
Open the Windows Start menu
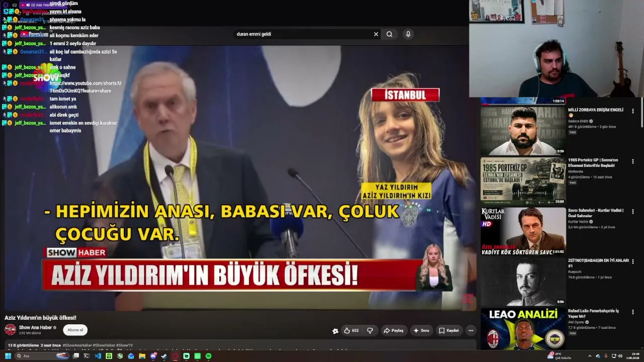(8, 356)
